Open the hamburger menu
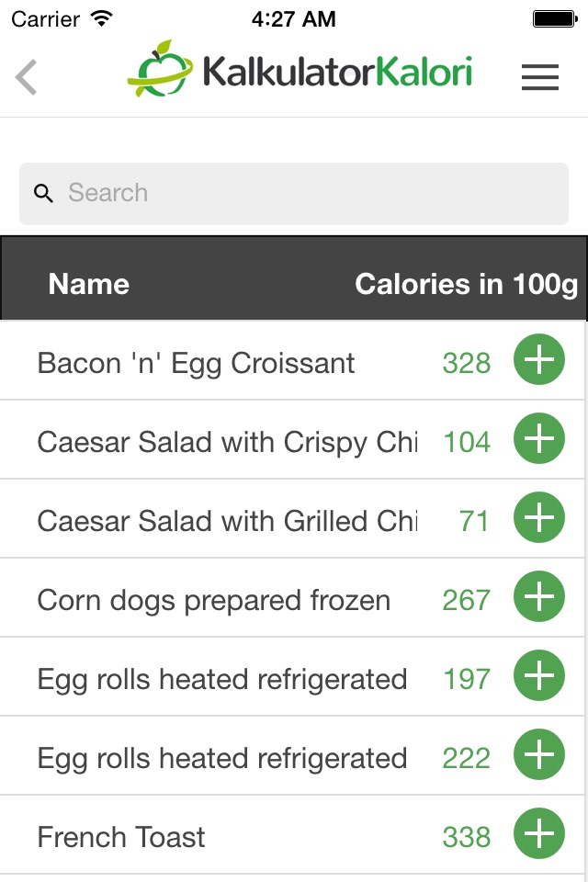This screenshot has width=588, height=882. tap(539, 77)
